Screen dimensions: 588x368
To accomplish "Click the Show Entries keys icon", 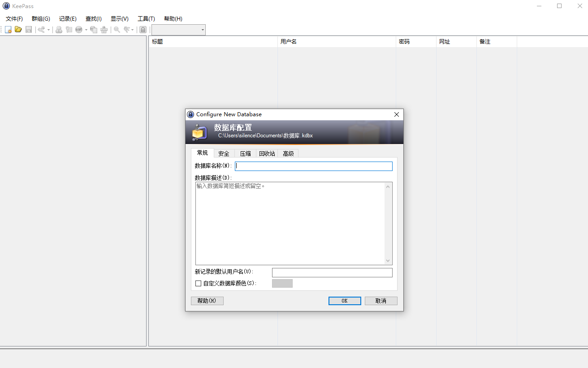I will [127, 30].
